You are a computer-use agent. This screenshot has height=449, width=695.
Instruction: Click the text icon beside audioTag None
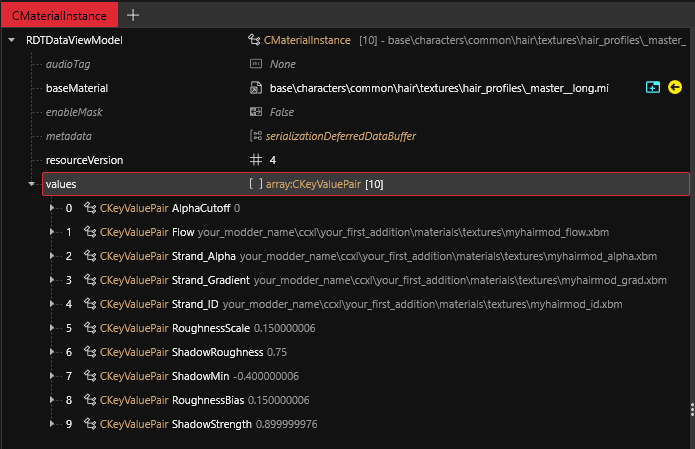coord(256,64)
